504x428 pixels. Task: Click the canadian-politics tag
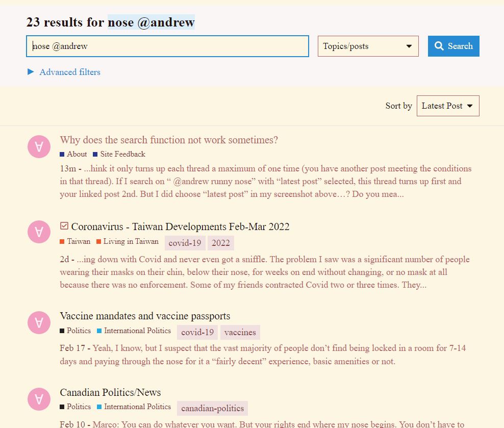tap(212, 408)
